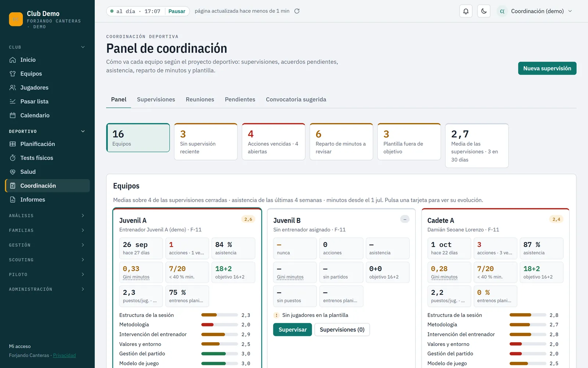The image size is (588, 368).
Task: Open the Jugadores people icon
Action: (x=12, y=88)
